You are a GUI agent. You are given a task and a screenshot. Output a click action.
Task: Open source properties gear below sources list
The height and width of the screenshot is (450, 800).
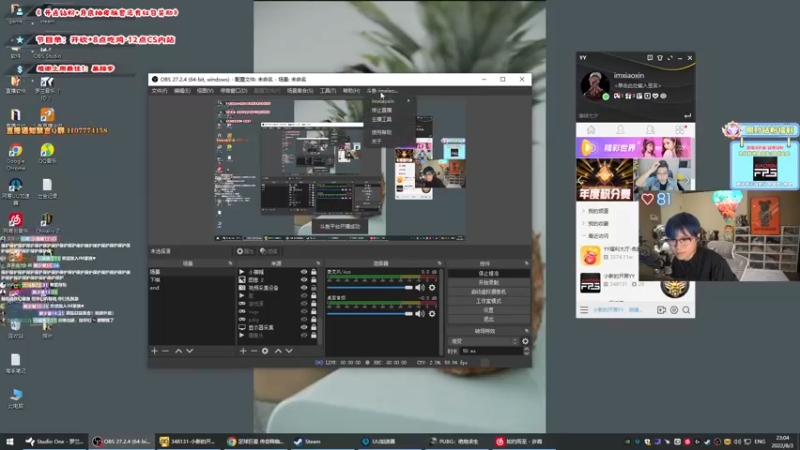coord(265,351)
